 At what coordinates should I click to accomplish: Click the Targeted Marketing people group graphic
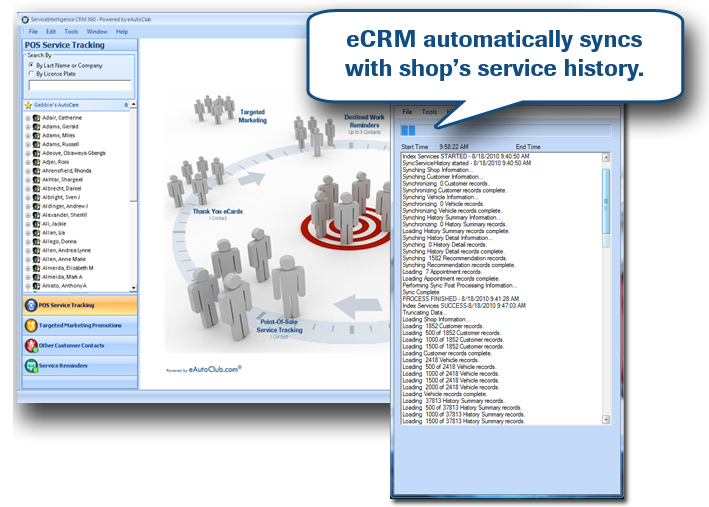point(214,109)
